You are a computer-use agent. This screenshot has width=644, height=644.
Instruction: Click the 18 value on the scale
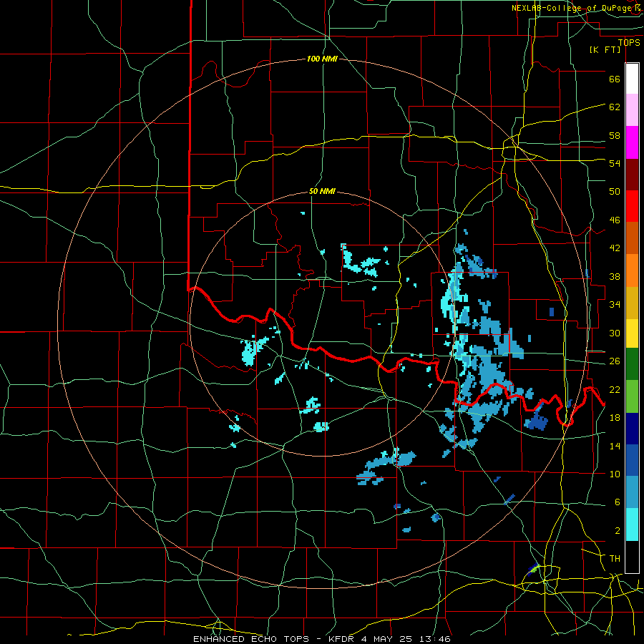coord(615,418)
